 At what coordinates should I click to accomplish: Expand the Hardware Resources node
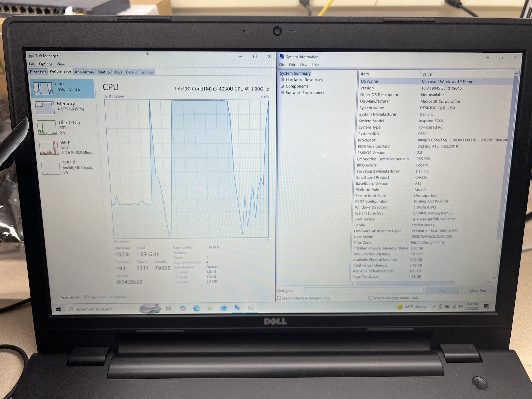(x=282, y=80)
